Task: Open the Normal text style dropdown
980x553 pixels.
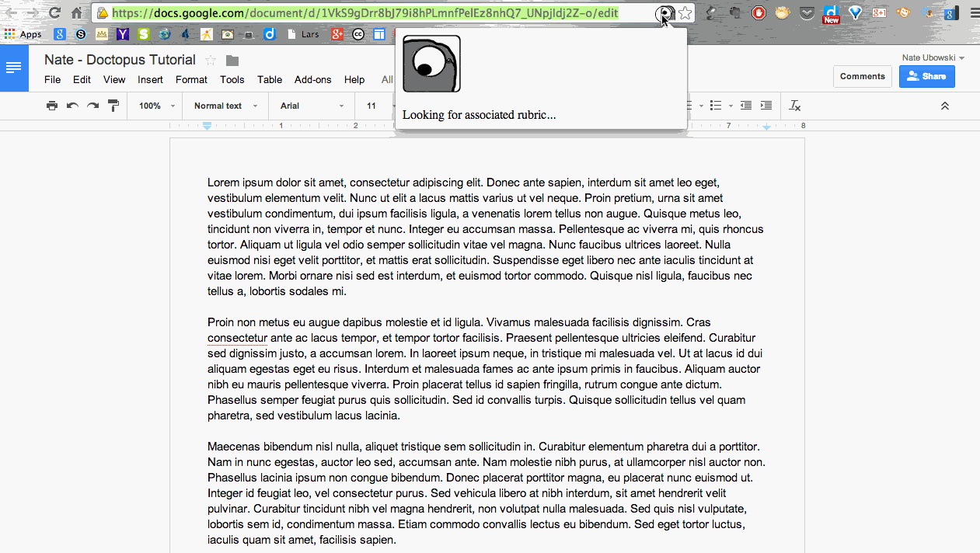Action: pos(225,106)
